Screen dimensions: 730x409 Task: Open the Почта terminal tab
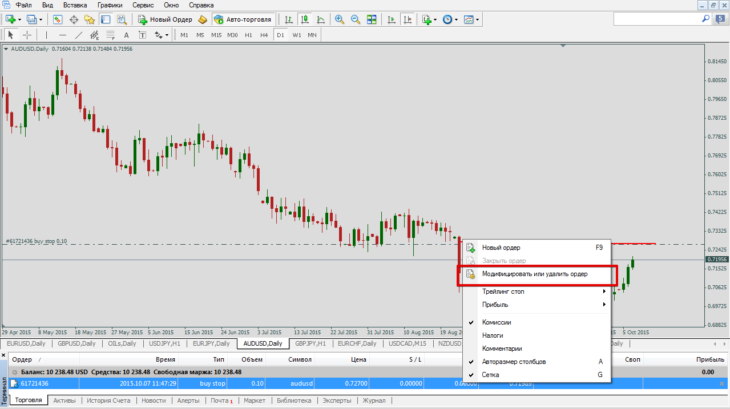coord(221,400)
